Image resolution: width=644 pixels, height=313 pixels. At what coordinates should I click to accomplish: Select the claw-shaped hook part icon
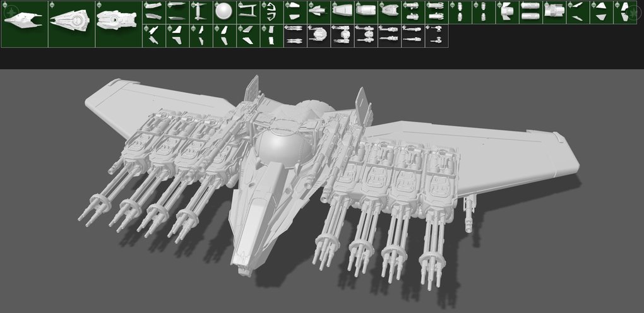tap(271, 11)
